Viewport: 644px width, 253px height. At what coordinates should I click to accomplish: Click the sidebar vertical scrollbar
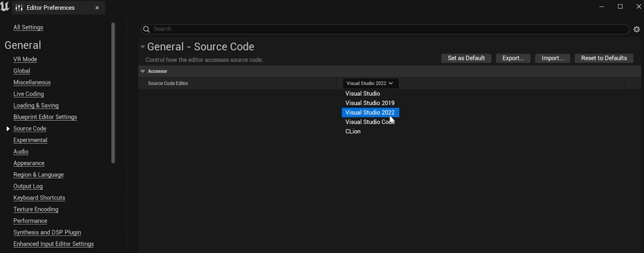point(113,93)
